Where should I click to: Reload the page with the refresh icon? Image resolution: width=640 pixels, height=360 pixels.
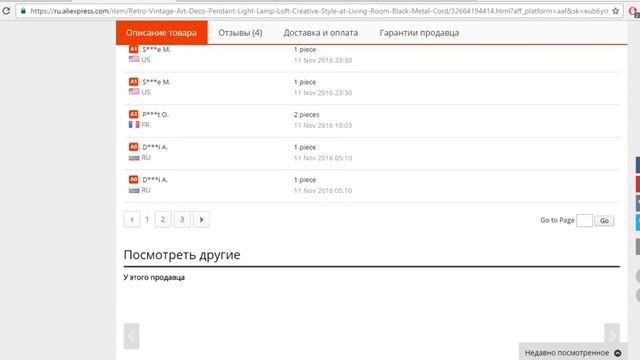point(6,11)
